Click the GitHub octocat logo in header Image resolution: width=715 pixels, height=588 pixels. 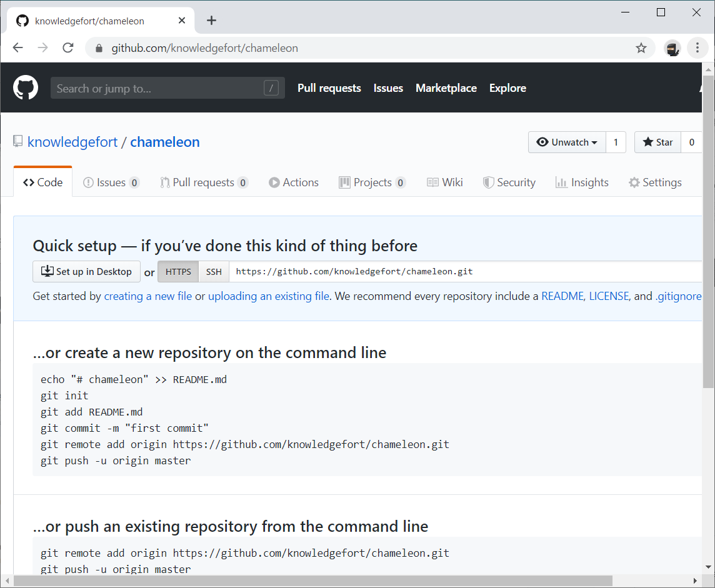(x=26, y=87)
